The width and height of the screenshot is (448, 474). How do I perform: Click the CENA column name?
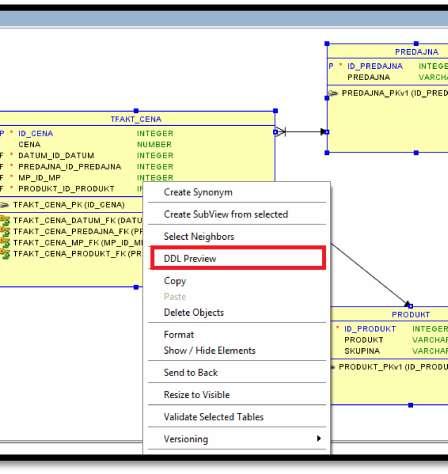point(29,144)
